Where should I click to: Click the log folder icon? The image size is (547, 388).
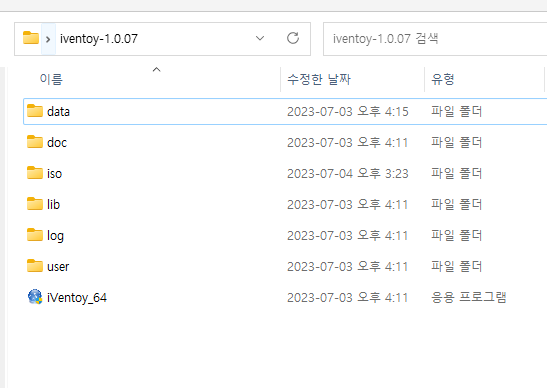click(x=35, y=235)
